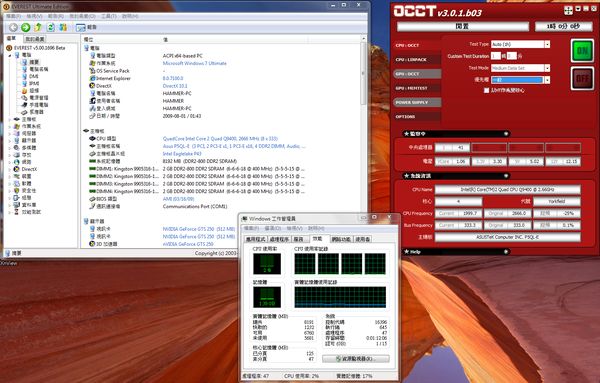Click the hours field of Custom Test Duration
Image resolution: width=600 pixels, height=383 pixels.
496,56
